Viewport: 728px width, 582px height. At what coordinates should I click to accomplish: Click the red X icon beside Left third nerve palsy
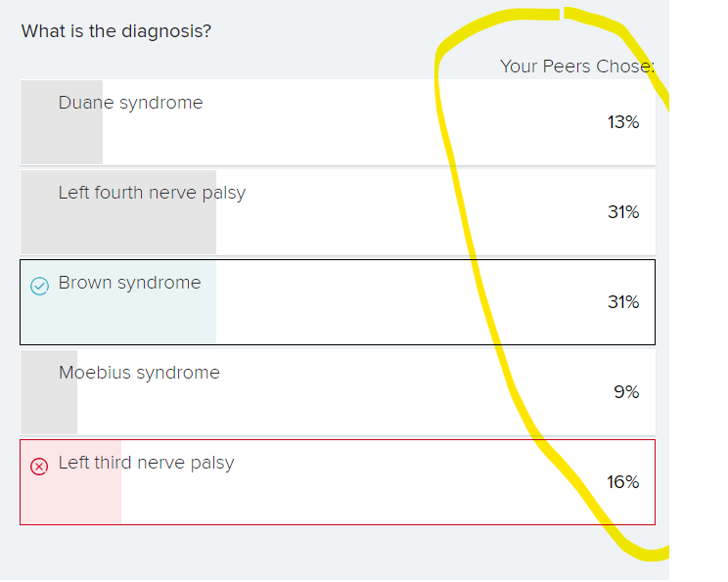(x=39, y=467)
